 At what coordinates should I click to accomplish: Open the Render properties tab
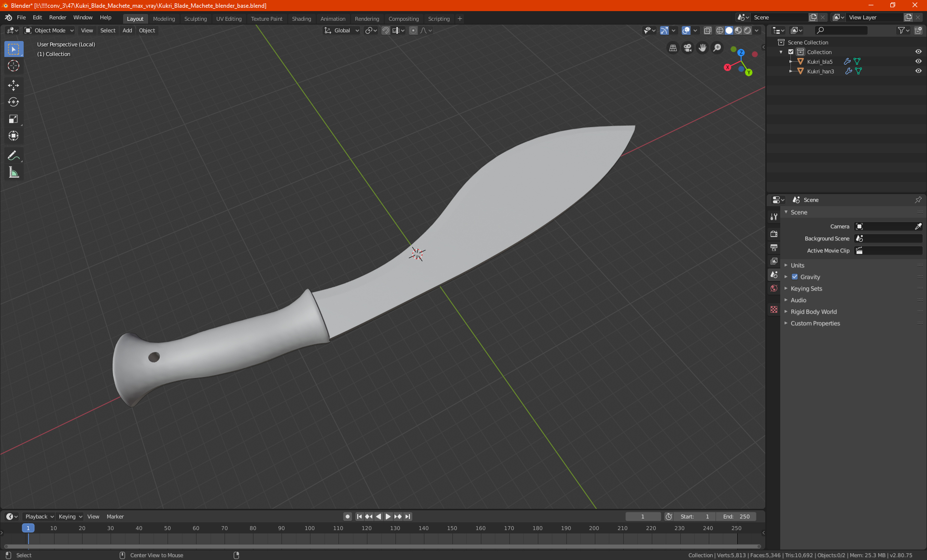(774, 234)
